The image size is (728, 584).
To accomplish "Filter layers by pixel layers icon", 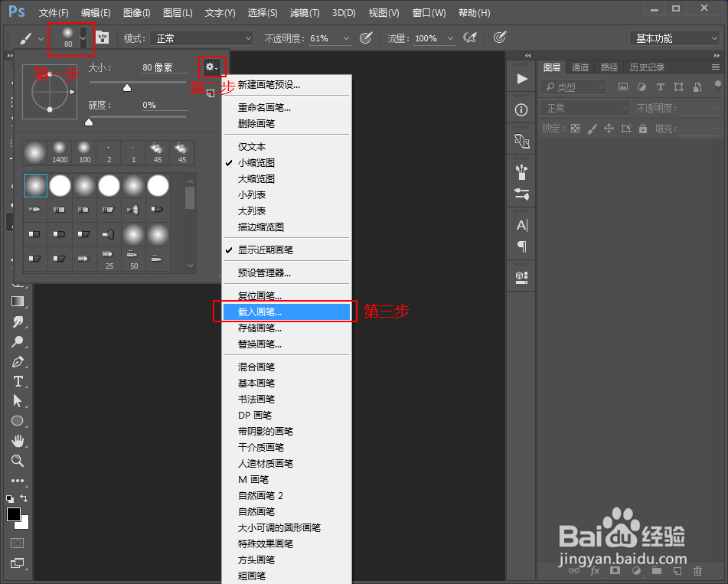I will (623, 86).
